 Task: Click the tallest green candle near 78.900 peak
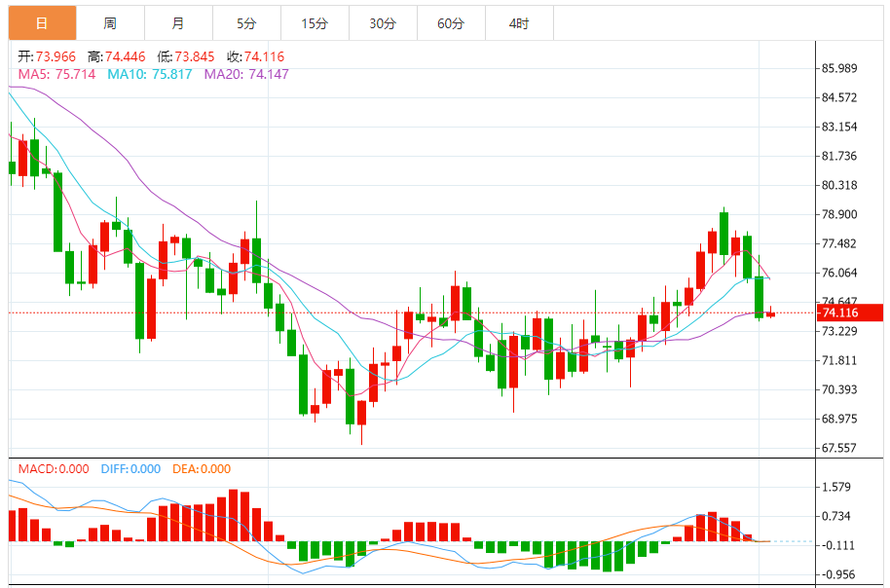723,234
